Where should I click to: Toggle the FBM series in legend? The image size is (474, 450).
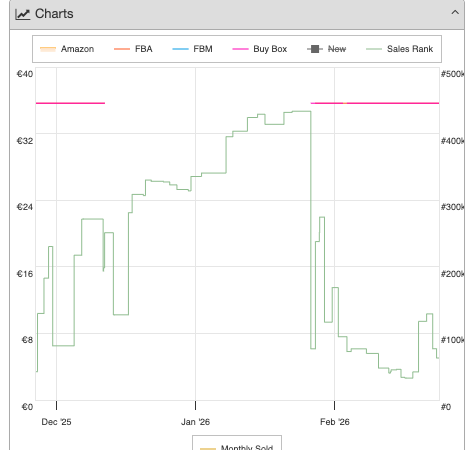[192, 49]
